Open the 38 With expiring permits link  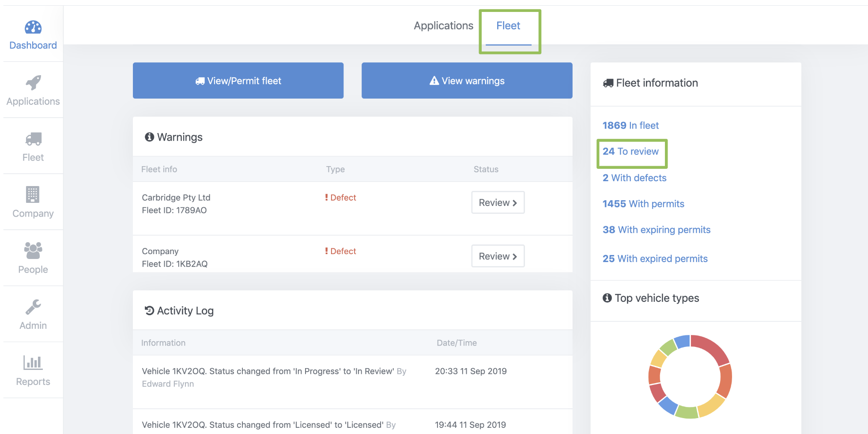coord(656,230)
